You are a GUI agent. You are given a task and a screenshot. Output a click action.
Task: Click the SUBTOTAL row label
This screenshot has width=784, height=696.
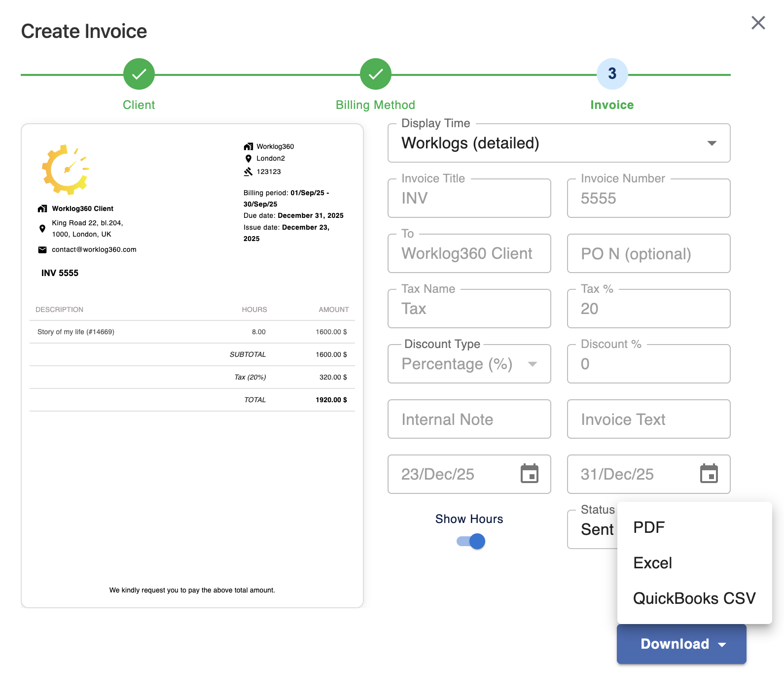(248, 354)
